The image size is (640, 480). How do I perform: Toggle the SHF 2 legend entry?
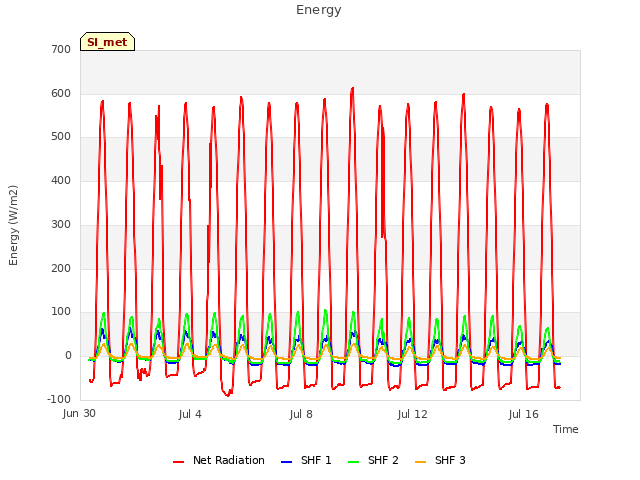[x=373, y=460]
